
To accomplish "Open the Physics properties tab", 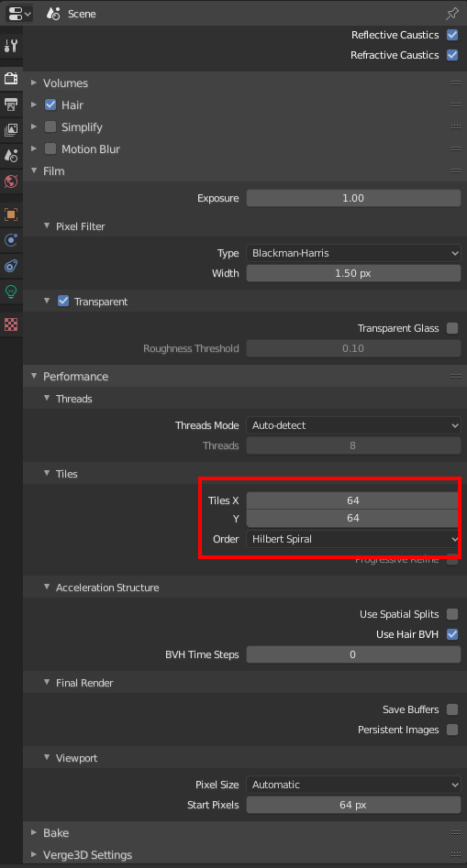I will click(11, 240).
